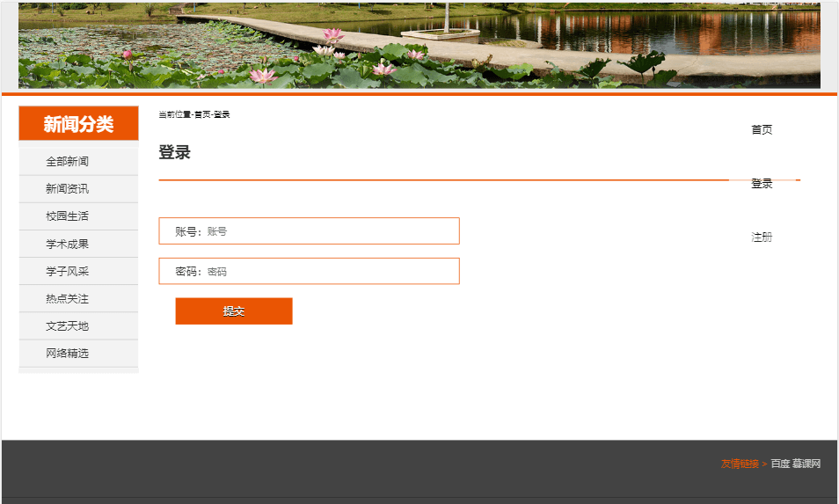Click the 新闻分类 orange sidebar header
The image size is (839, 504).
click(x=78, y=124)
